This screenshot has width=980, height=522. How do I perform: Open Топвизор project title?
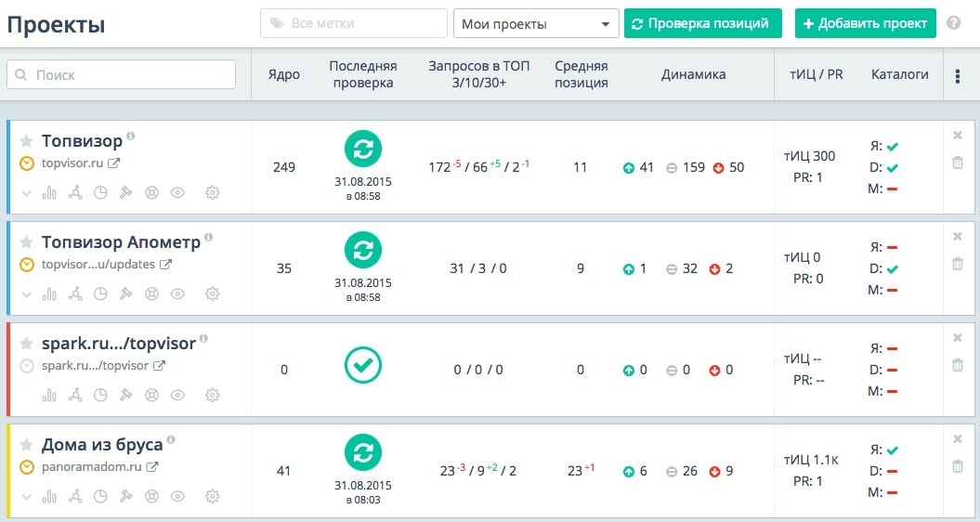(82, 141)
